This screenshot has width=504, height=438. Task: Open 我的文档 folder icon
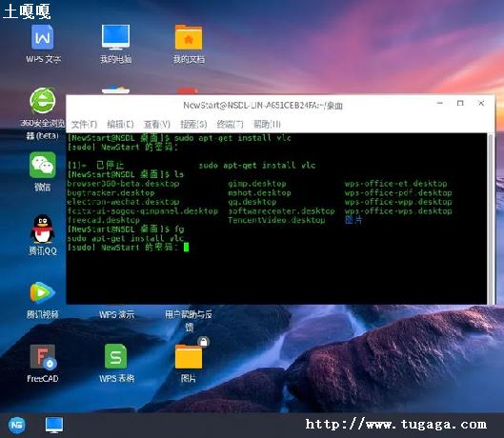189,37
